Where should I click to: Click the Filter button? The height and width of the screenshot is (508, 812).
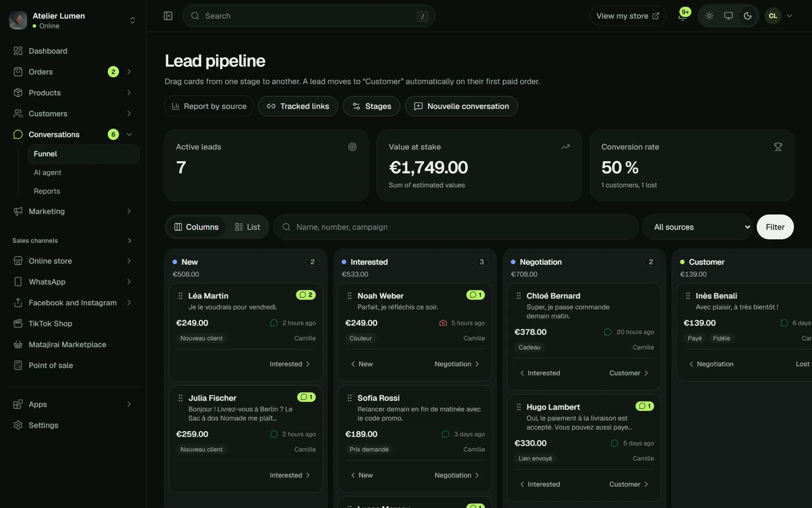[775, 227]
